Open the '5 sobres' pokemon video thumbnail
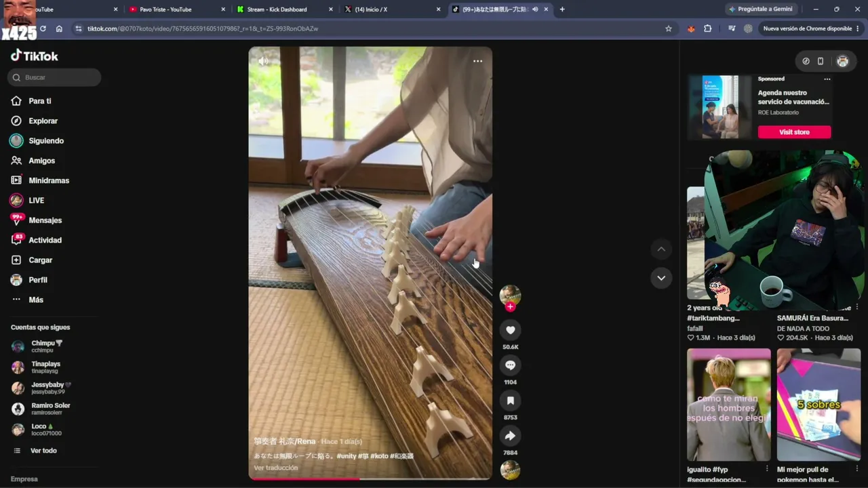The height and width of the screenshot is (488, 868). point(818,405)
